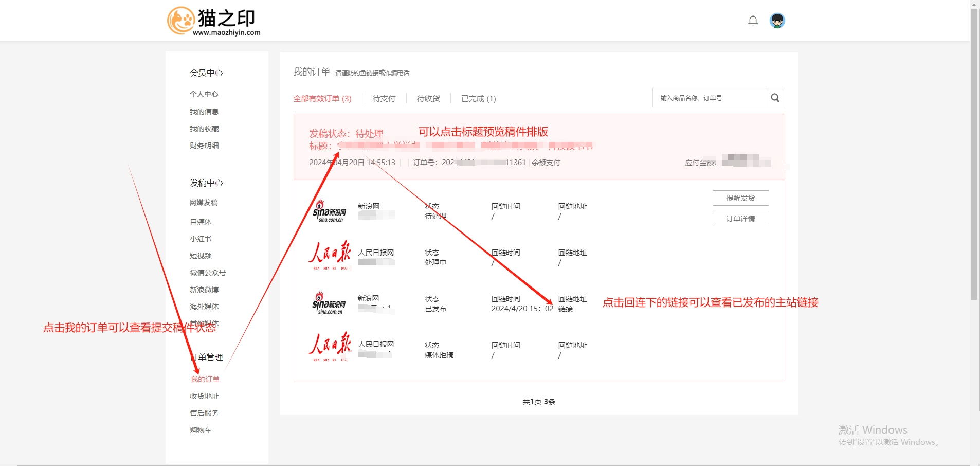Image resolution: width=980 pixels, height=466 pixels.
Task: Open the notification bell icon
Action: [753, 21]
